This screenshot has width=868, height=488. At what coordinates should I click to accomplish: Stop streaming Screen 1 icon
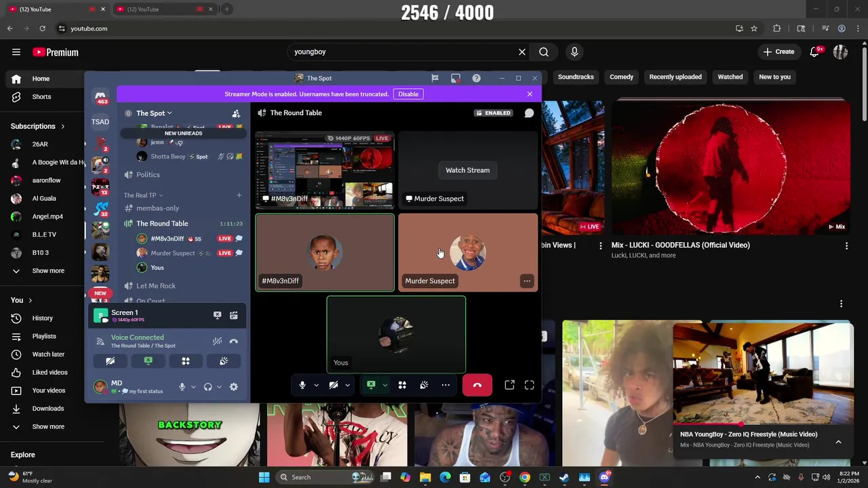pyautogui.click(x=217, y=315)
